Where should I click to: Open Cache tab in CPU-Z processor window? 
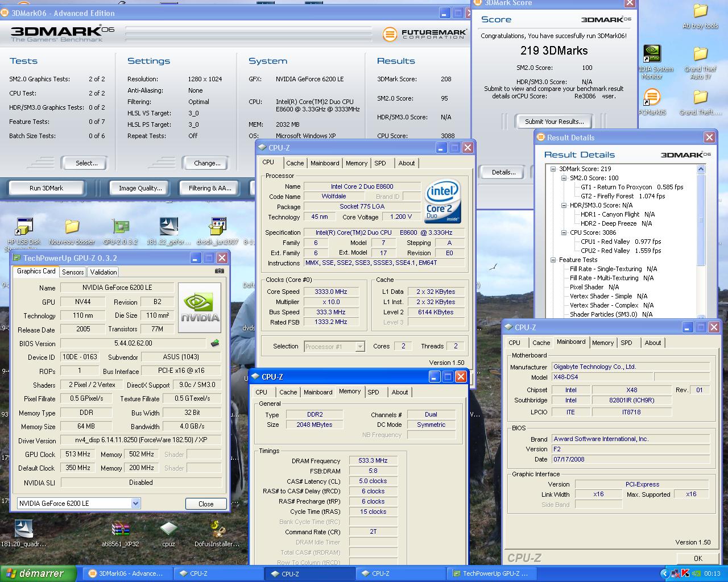295,163
